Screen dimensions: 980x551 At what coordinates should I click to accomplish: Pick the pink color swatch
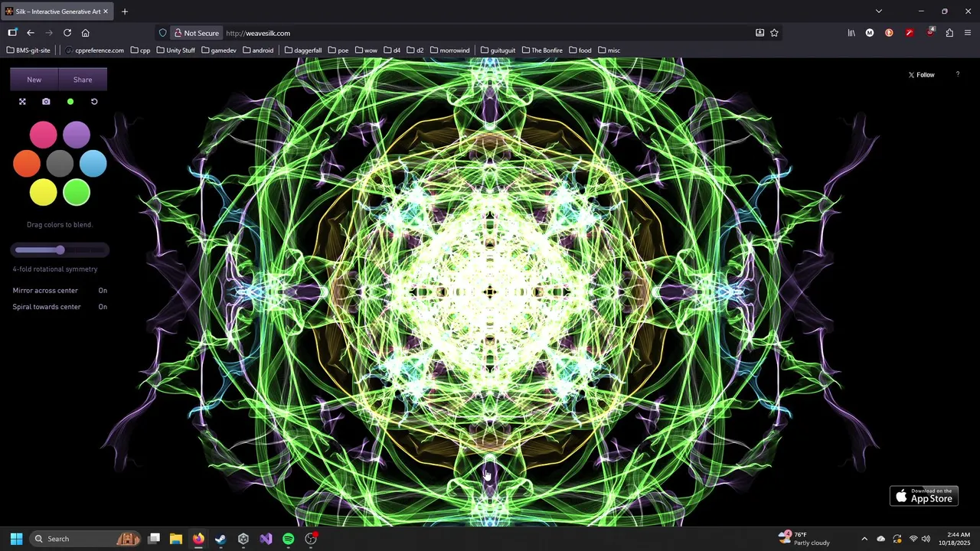43,135
